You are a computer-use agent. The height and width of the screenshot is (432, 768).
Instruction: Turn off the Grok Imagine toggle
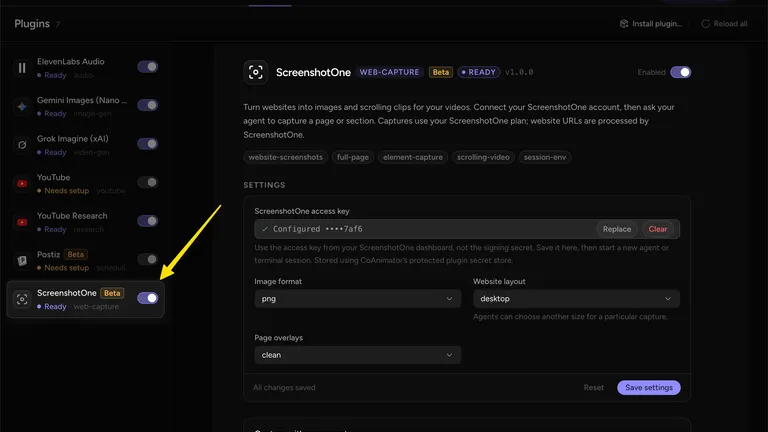click(147, 144)
